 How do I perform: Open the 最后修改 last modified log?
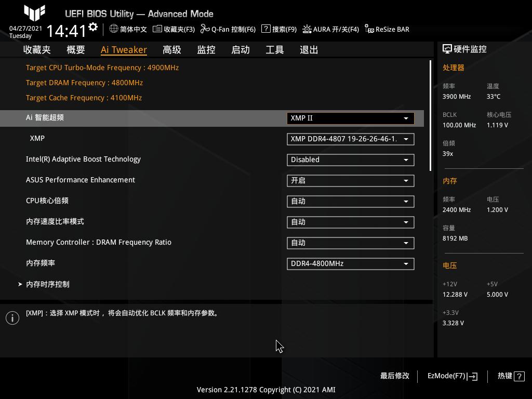point(395,376)
